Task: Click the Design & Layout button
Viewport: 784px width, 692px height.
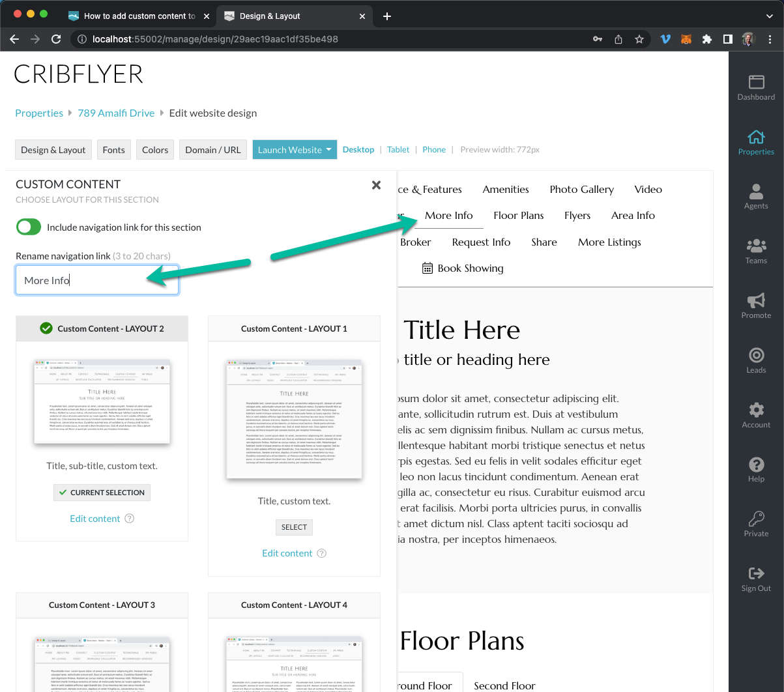Action: click(53, 150)
